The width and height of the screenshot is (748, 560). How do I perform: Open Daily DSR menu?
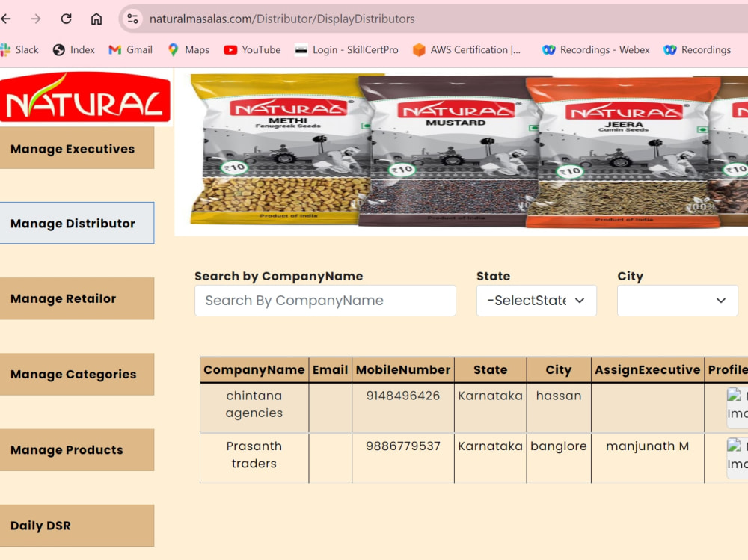click(x=77, y=525)
